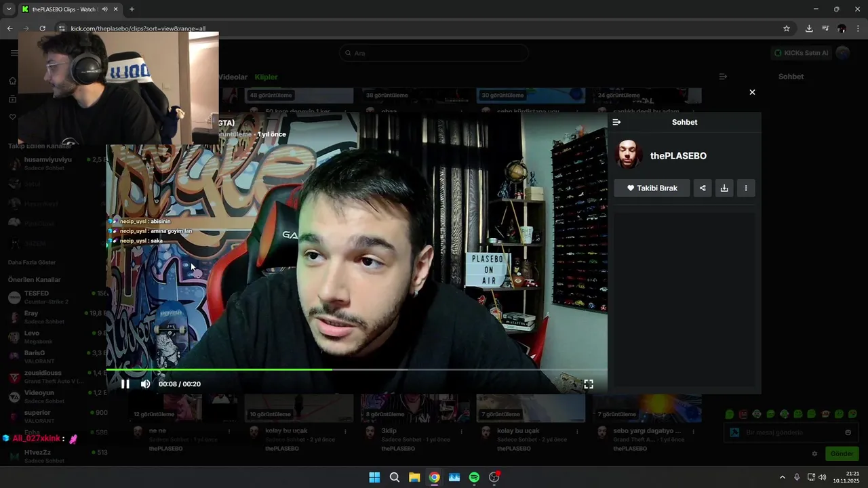The height and width of the screenshot is (488, 868).
Task: Open a new browser tab
Action: click(x=132, y=9)
